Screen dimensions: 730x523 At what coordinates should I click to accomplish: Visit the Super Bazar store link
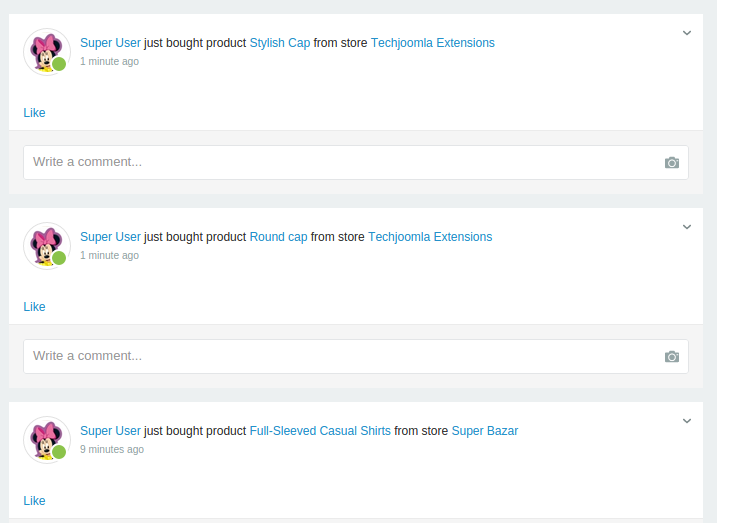[x=484, y=431]
